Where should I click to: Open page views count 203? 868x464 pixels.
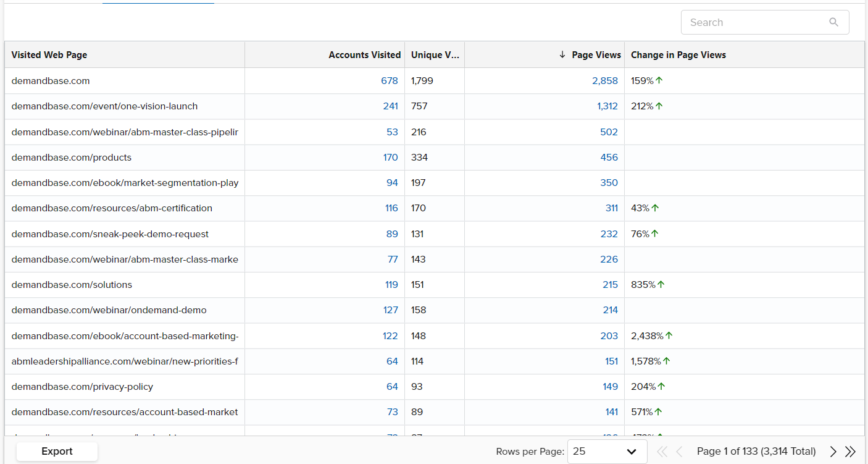click(609, 336)
